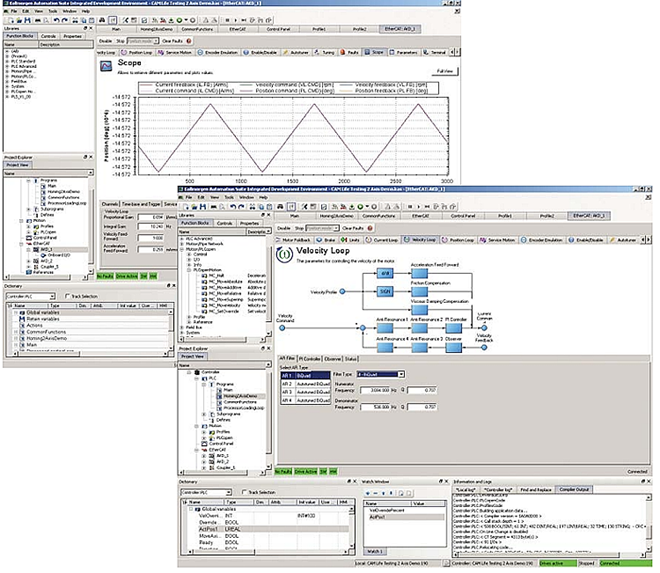
Task: Click the Save icon in the Velocity Loop window toolbar
Action: tap(203, 207)
